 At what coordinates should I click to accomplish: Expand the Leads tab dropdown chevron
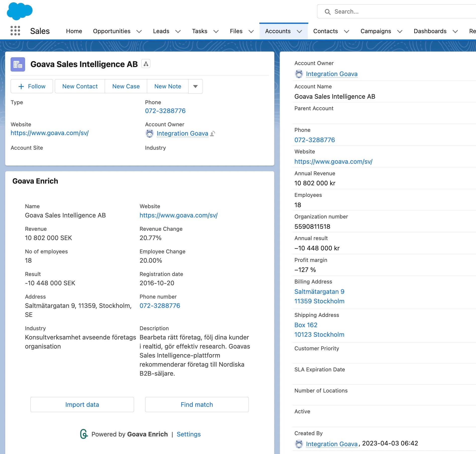[178, 31]
